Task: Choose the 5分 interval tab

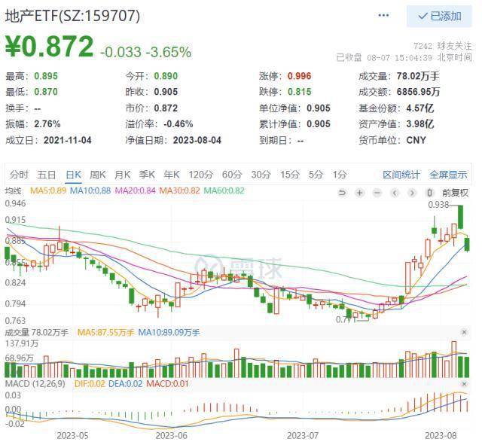Action: click(316, 175)
